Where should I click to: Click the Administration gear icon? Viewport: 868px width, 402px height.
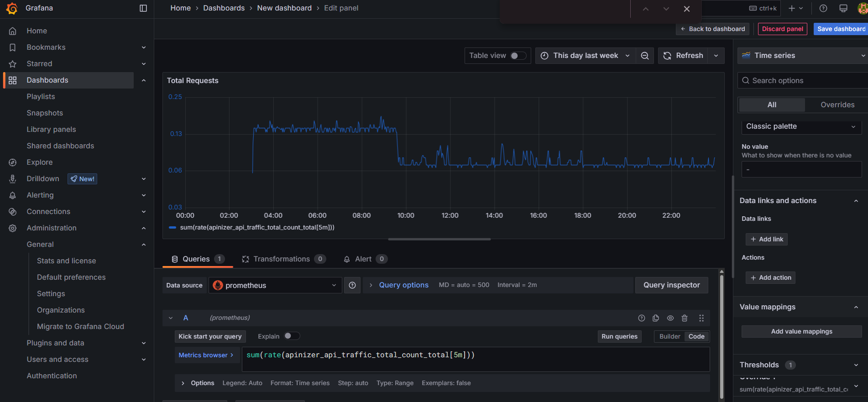(13, 228)
